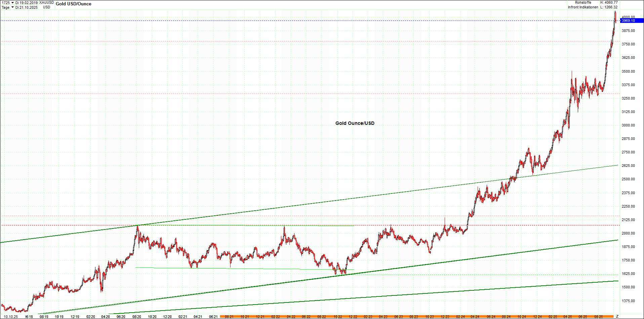The image size is (644, 319).
Task: Click the 10.10.25 date label on the time axis
Action: tap(11, 317)
